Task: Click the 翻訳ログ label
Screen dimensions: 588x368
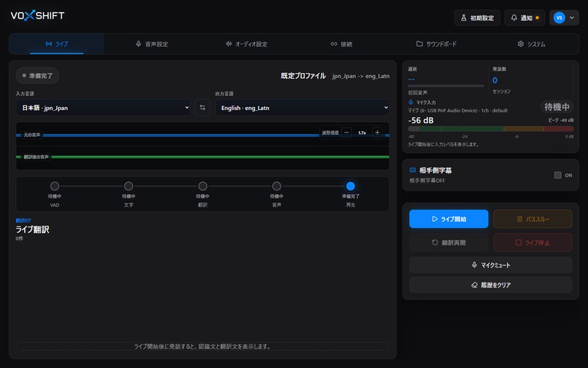Action: [24, 221]
